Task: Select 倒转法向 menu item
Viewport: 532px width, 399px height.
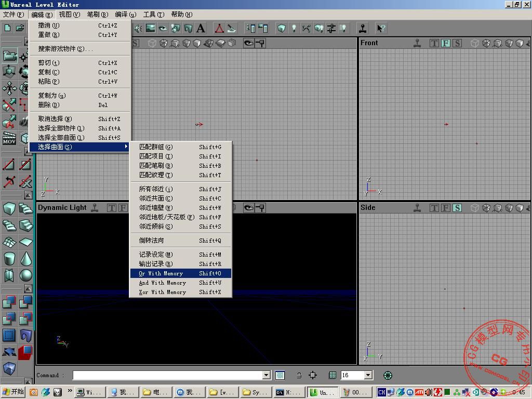Action: tap(180, 241)
